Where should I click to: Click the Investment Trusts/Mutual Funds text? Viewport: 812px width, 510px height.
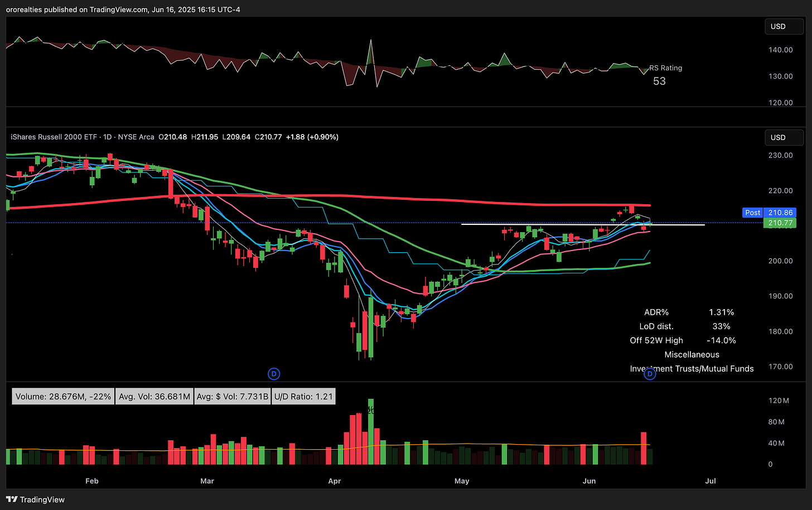pyautogui.click(x=692, y=368)
